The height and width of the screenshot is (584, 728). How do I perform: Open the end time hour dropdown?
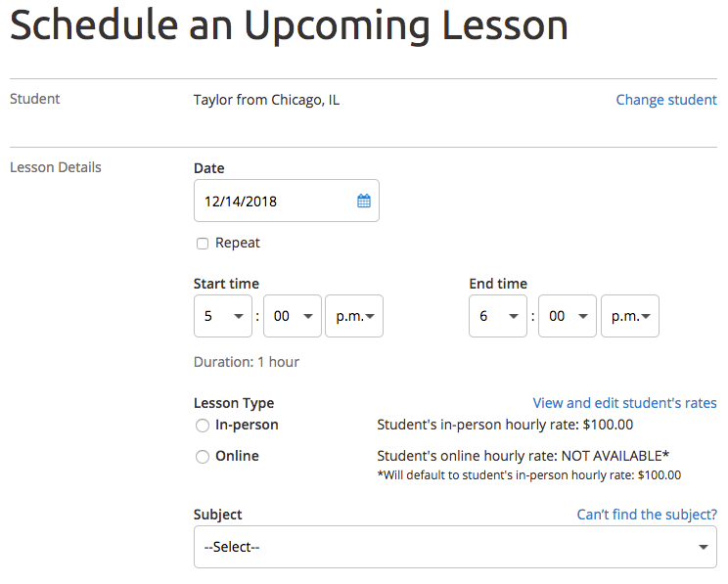499,316
